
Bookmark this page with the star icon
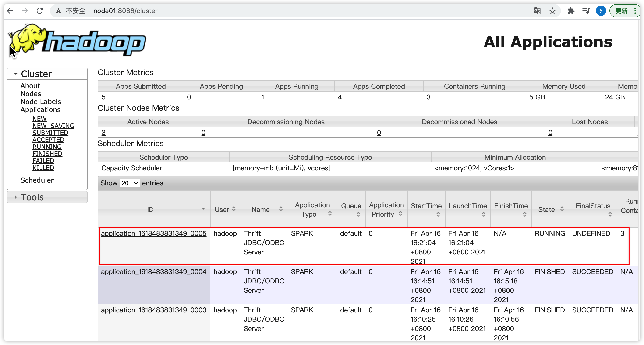(552, 11)
